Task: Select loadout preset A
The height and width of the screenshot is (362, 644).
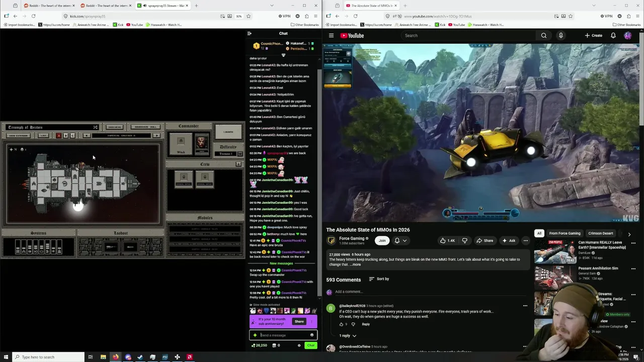Action: [59, 136]
